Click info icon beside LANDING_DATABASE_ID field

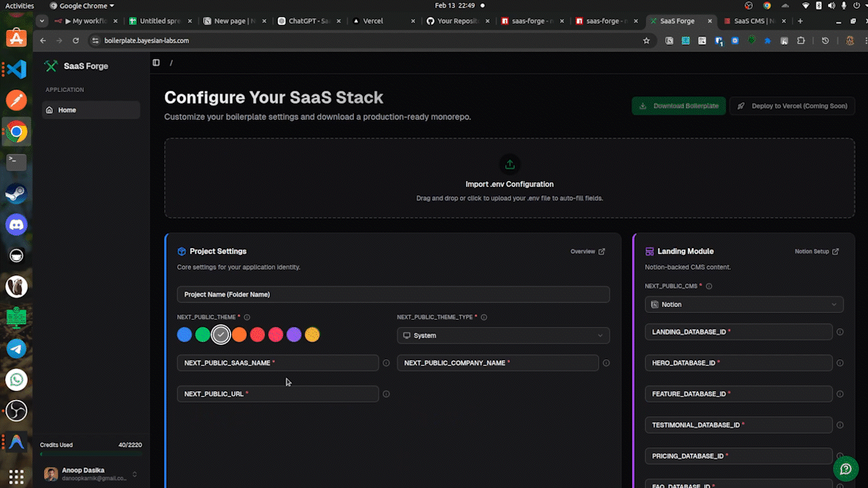[x=840, y=332]
